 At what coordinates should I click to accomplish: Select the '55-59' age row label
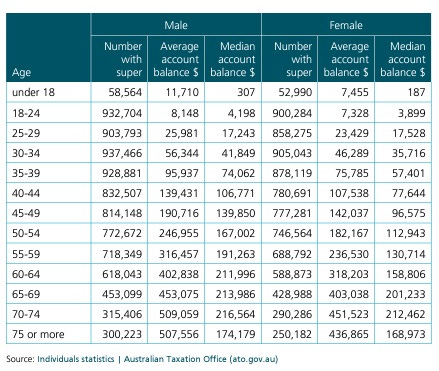tap(26, 254)
